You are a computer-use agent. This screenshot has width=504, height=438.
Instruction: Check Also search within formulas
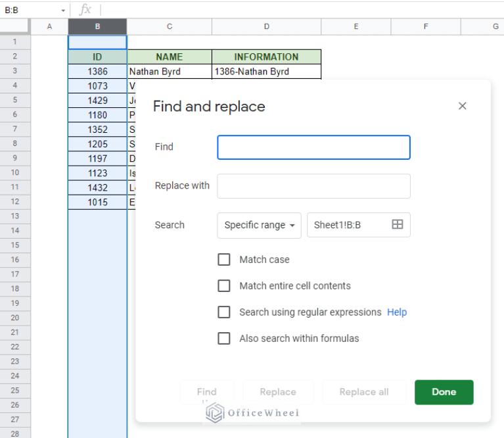[x=224, y=339]
